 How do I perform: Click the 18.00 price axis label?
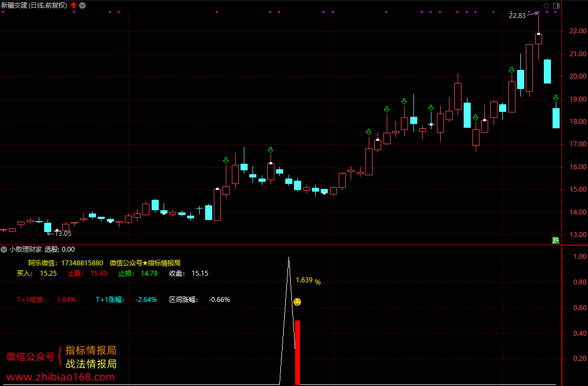[578, 122]
